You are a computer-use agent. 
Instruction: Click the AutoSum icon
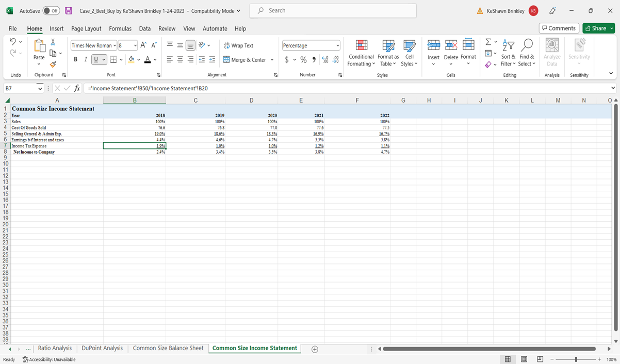click(488, 42)
